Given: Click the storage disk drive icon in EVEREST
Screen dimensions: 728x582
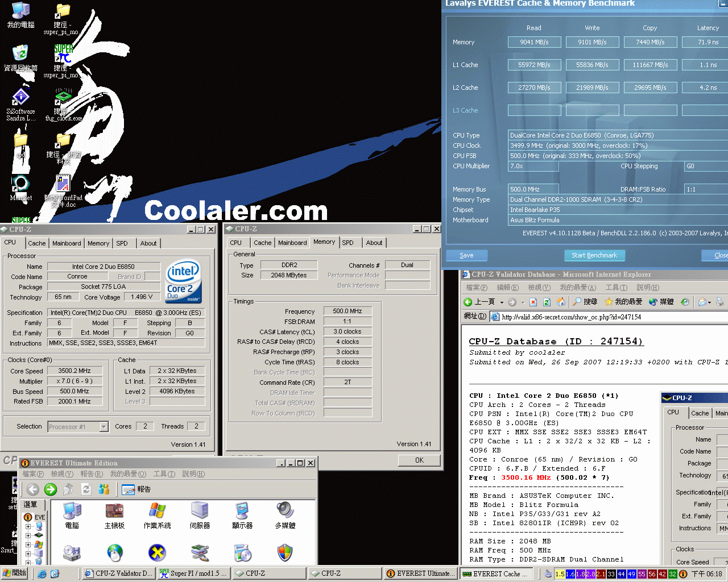Looking at the screenshot, I should pos(72,552).
